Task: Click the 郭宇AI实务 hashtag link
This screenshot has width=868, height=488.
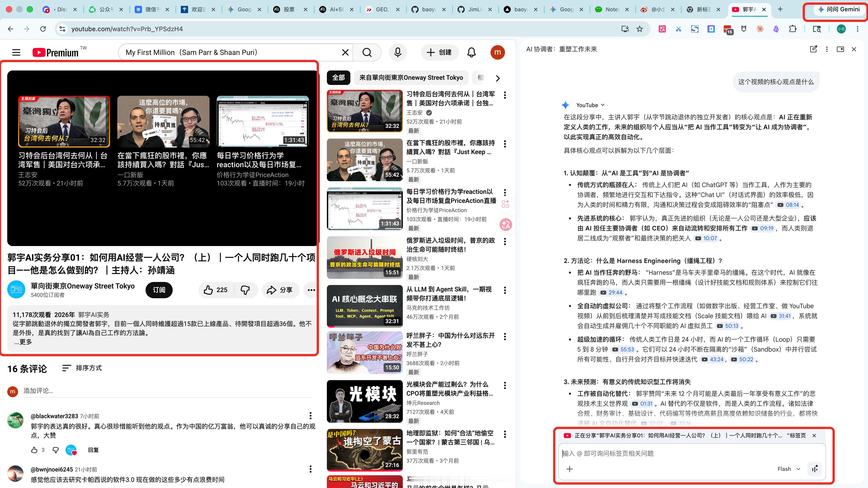Action: click(x=94, y=315)
